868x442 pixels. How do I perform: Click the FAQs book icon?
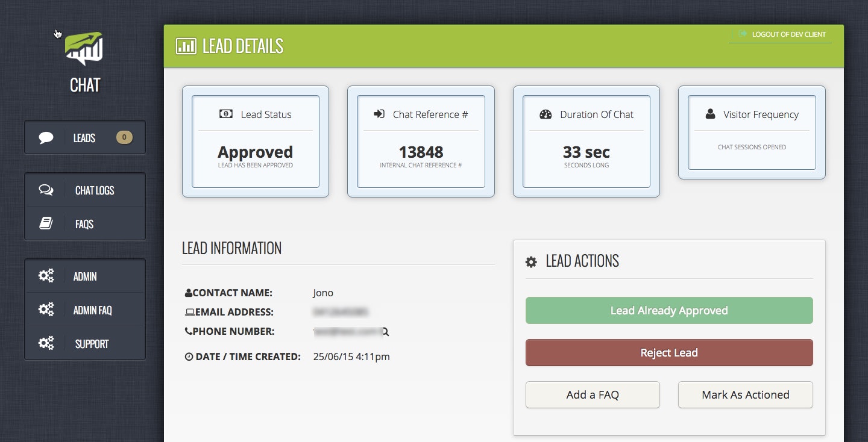pos(46,223)
